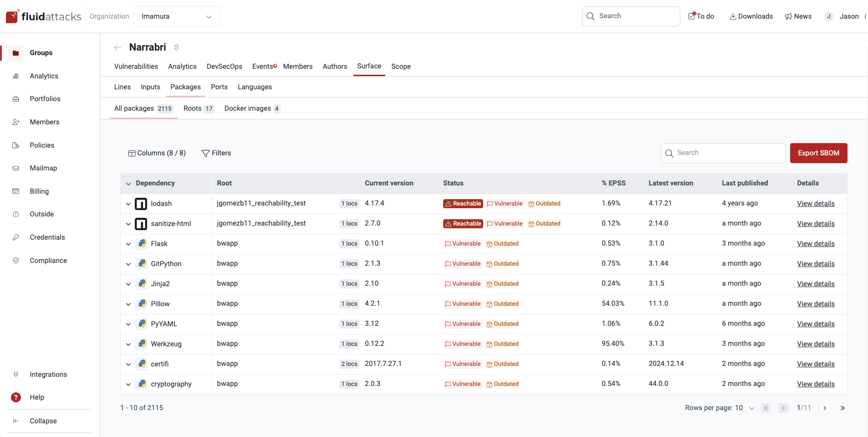Select Docker images 4 tab

pyautogui.click(x=252, y=108)
